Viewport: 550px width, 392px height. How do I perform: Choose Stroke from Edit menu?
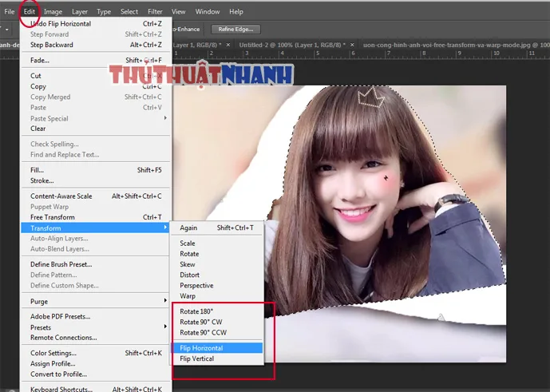96,180
